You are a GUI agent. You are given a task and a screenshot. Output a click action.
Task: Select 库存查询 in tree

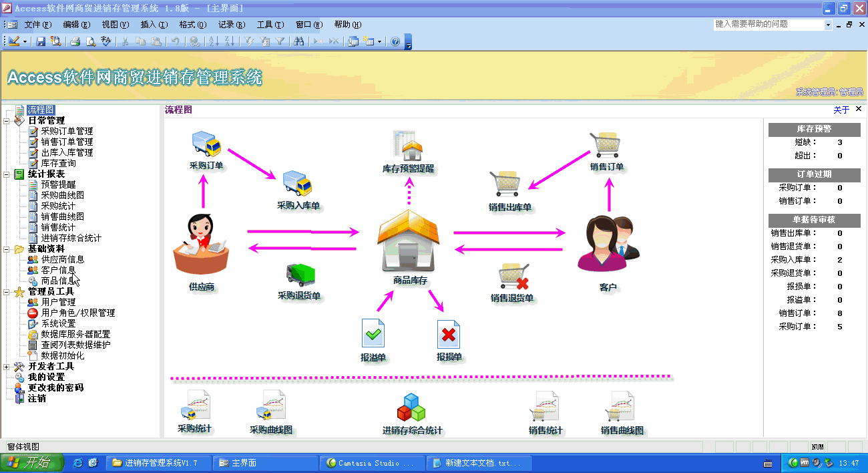point(59,164)
